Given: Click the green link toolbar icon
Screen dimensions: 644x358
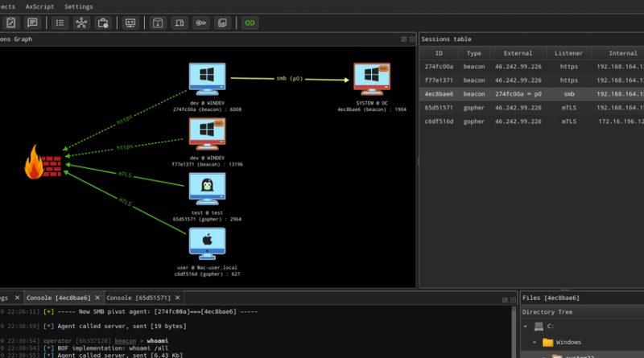Looking at the screenshot, I should click(x=250, y=23).
